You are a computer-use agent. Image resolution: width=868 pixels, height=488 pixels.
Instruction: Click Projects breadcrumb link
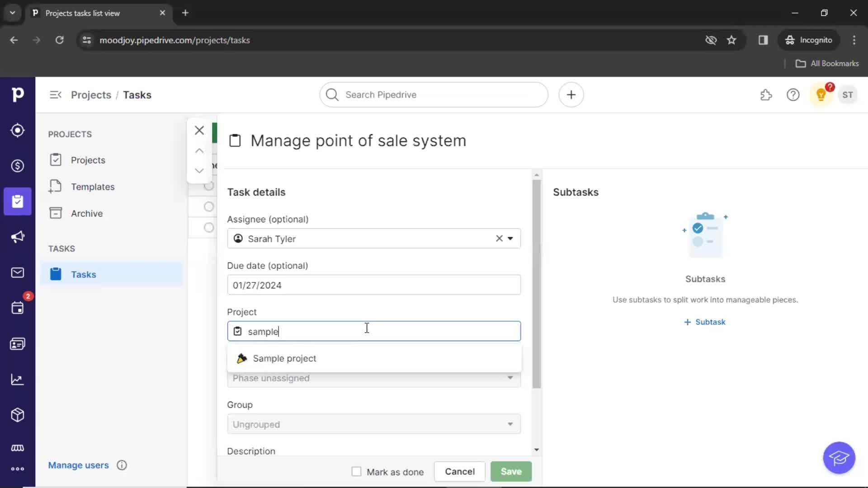click(91, 95)
